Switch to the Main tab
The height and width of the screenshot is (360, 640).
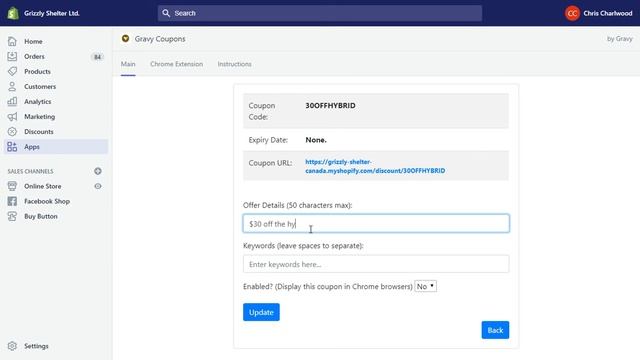(128, 64)
